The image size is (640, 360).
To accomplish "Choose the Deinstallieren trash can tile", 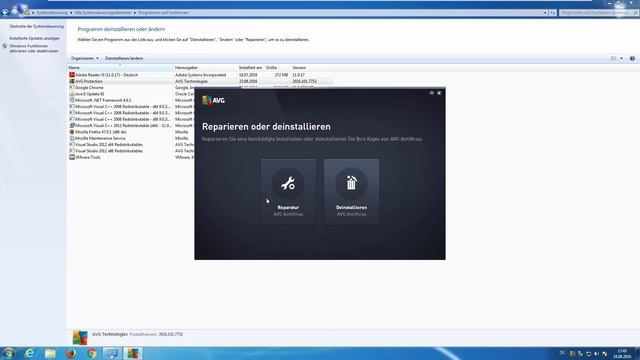I will coord(351,191).
